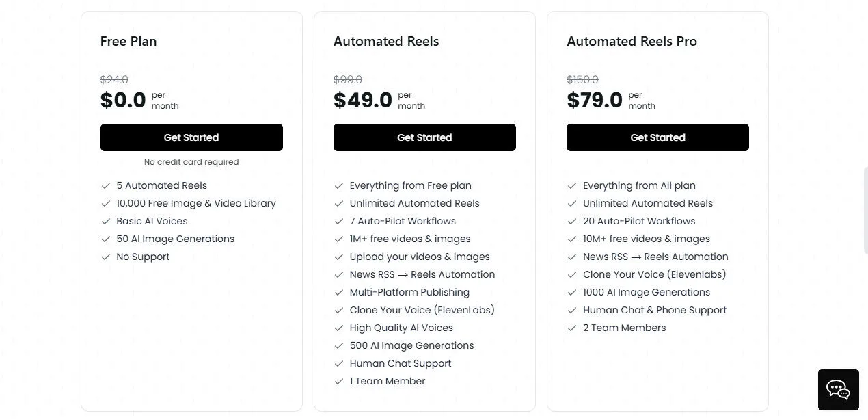Click the crossed-out $99.0 price
The height and width of the screenshot is (420, 868).
click(x=348, y=79)
